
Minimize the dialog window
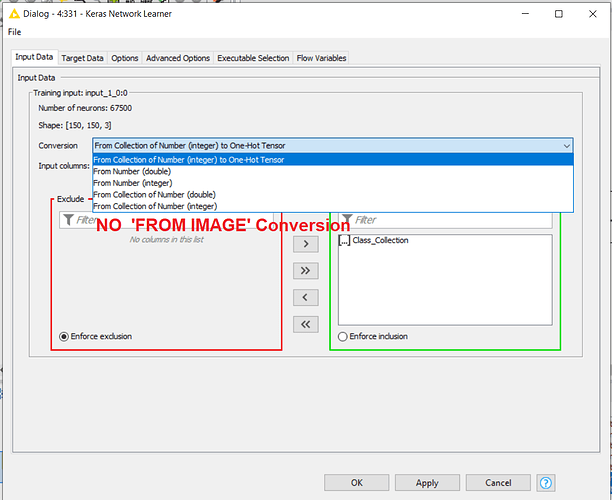tap(525, 14)
